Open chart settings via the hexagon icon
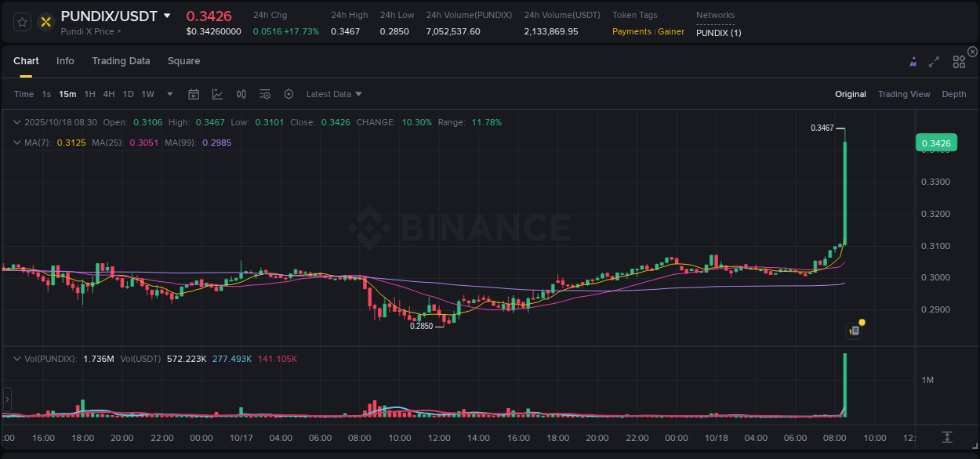 [x=289, y=93]
